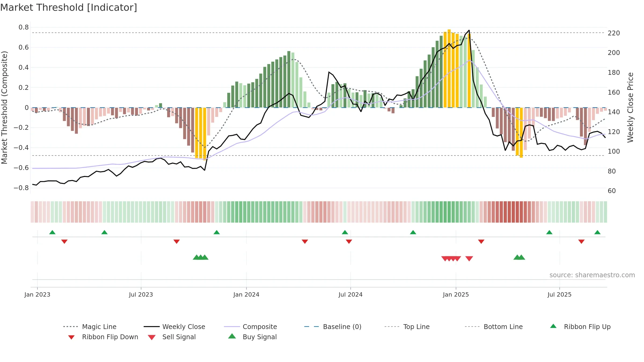
Task: Click the ribbon flip down marker near February 2025
Action: (481, 242)
